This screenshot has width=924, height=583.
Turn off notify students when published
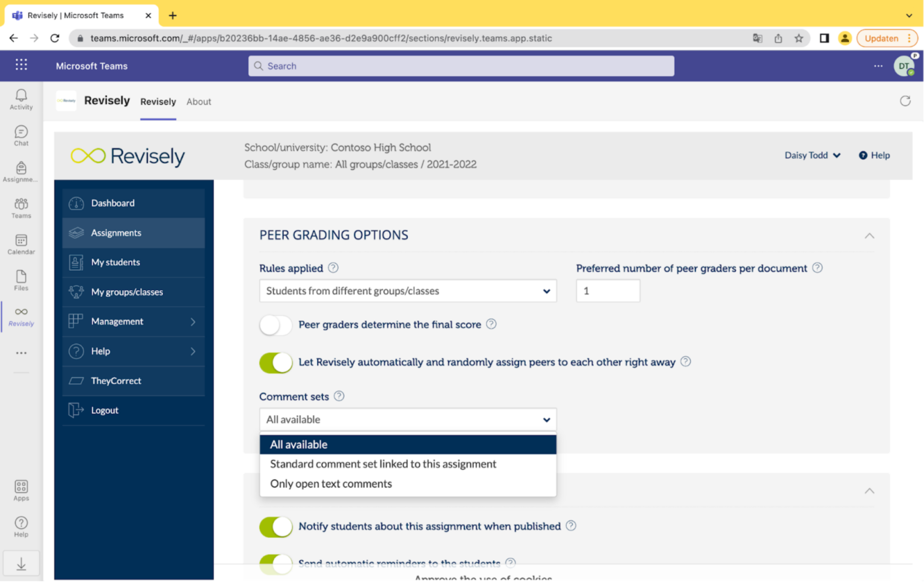click(x=276, y=526)
